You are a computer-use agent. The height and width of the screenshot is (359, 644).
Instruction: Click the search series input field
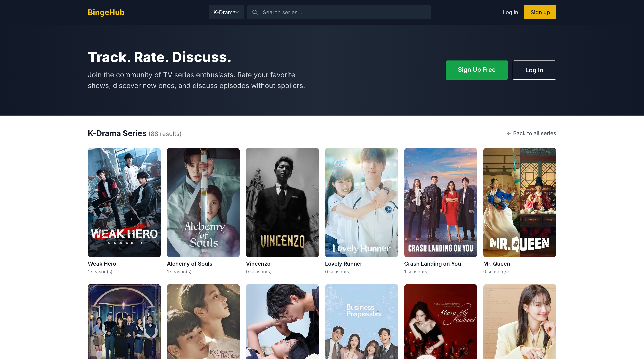click(325, 12)
